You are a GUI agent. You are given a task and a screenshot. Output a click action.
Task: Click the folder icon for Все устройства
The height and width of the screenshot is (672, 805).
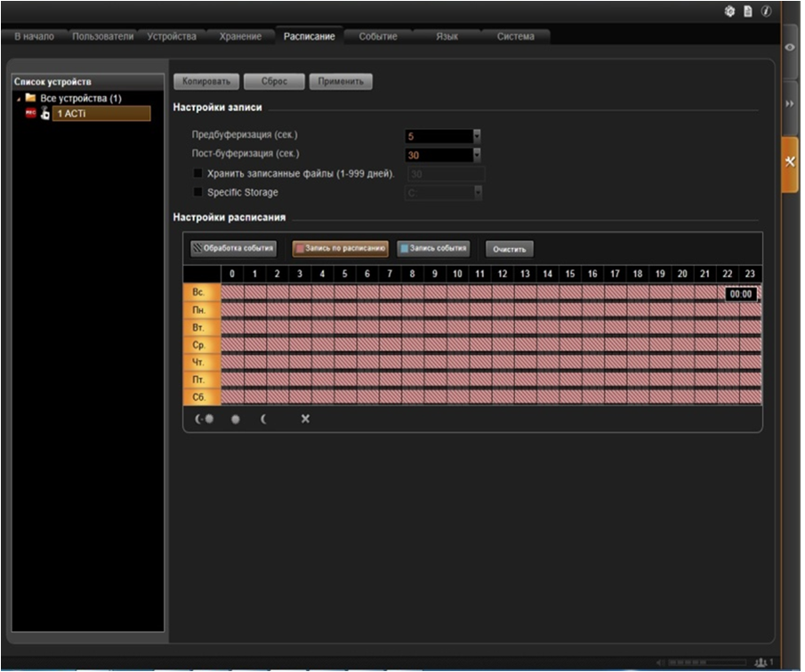(x=31, y=98)
